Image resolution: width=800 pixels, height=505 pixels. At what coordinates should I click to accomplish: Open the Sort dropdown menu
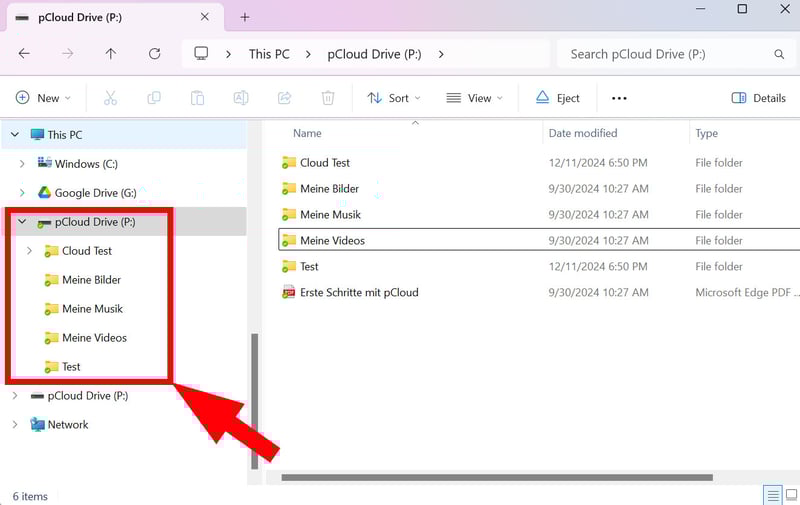[x=394, y=98]
